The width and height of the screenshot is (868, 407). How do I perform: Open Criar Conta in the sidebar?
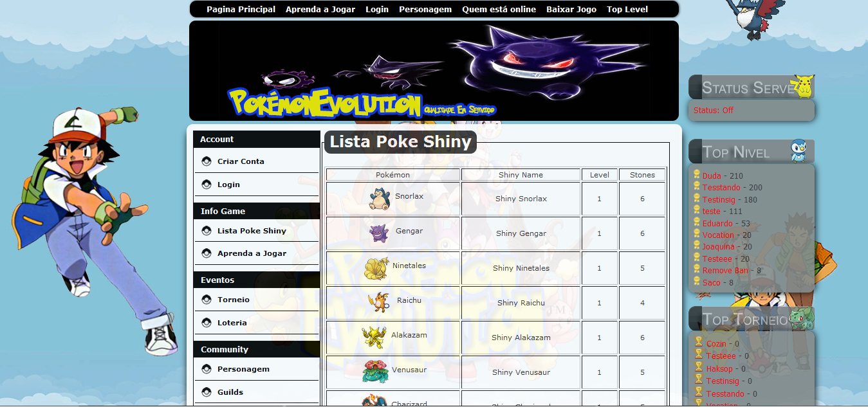tap(241, 161)
